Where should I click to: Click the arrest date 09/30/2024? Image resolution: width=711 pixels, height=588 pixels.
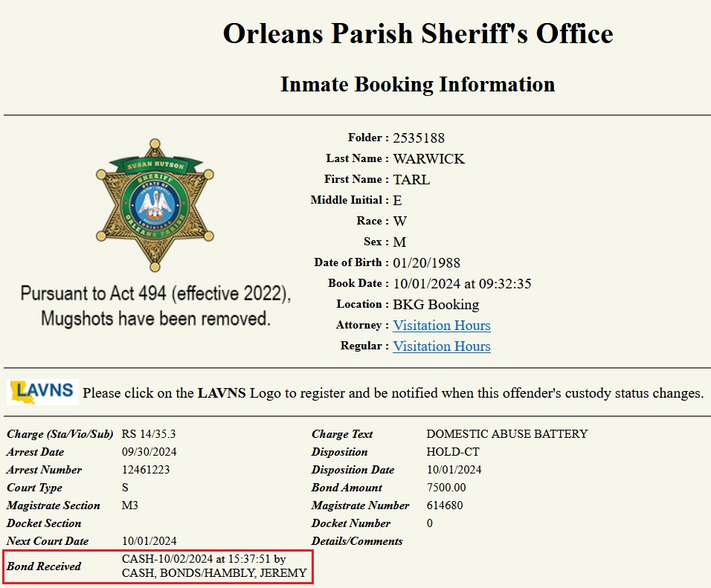(149, 452)
